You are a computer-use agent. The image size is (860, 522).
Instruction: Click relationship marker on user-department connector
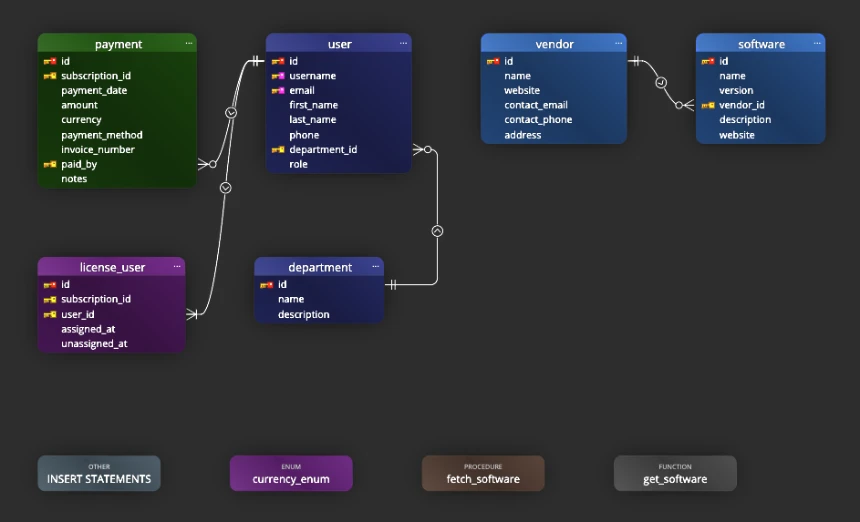[x=437, y=231]
